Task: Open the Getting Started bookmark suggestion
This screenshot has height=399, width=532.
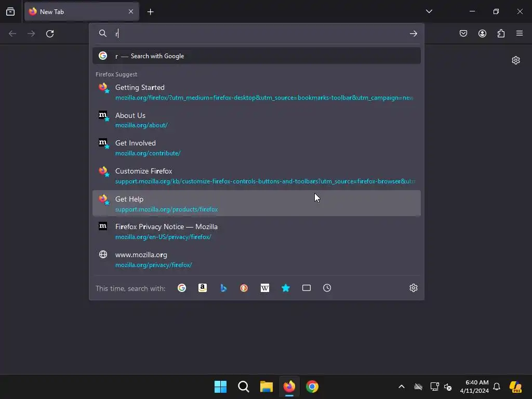Action: (x=257, y=92)
